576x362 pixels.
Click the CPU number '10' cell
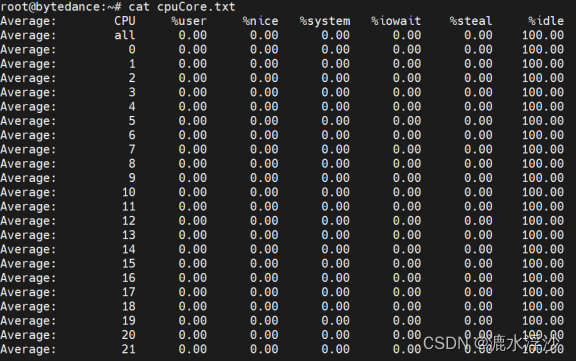pyautogui.click(x=129, y=192)
